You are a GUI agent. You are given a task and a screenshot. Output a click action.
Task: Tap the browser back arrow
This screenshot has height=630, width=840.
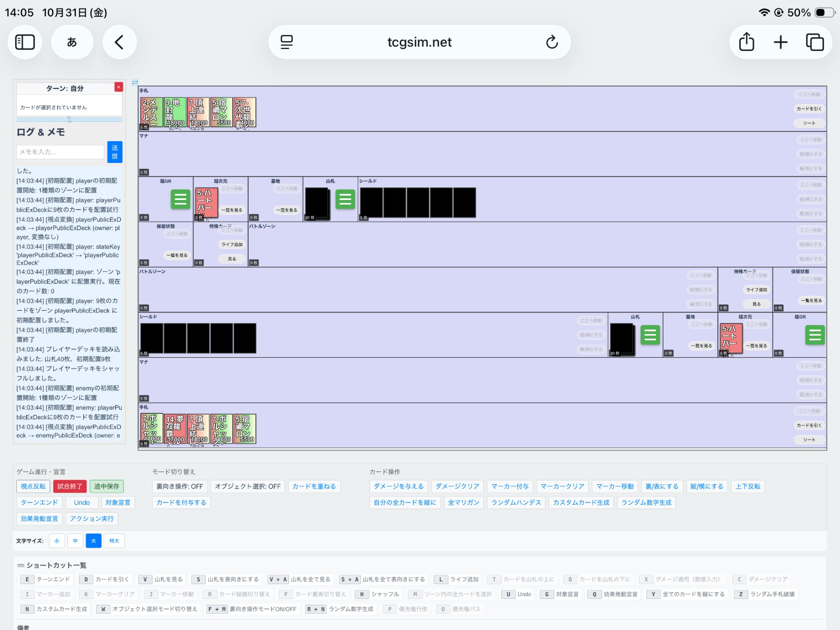coord(119,42)
